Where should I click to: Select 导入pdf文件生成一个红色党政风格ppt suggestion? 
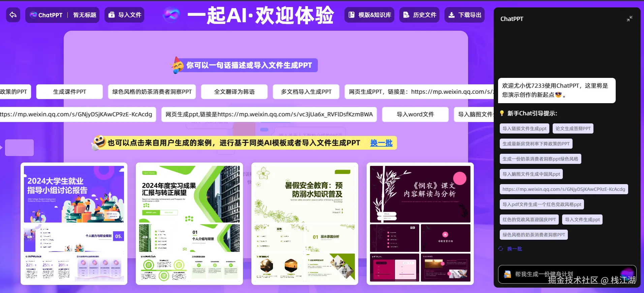click(x=542, y=204)
